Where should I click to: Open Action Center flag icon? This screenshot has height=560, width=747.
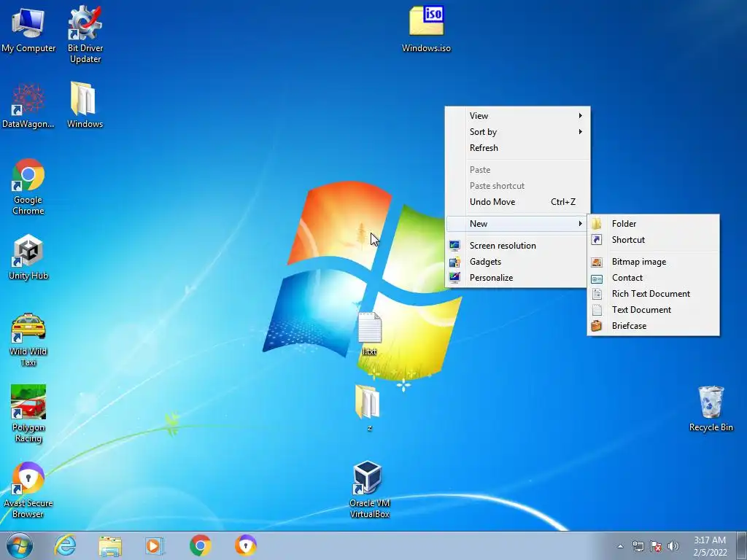point(656,546)
